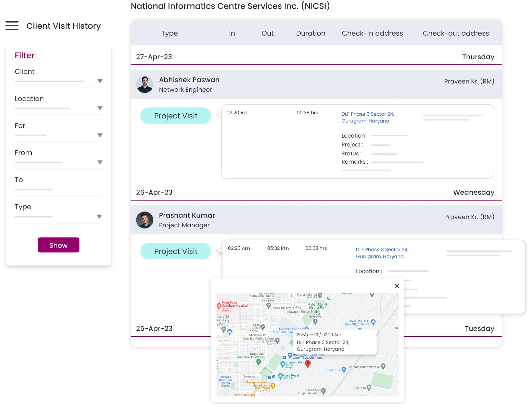
Task: Click Prashant Kumar's profile photo
Action: coord(144,220)
